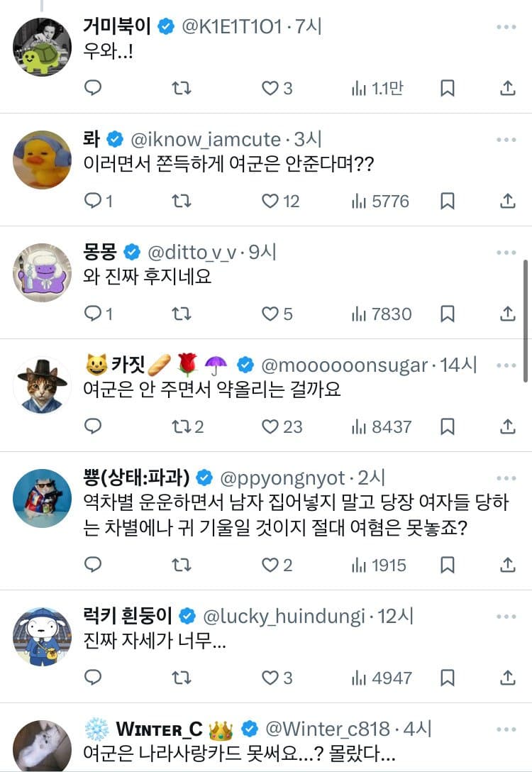Image resolution: width=532 pixels, height=772 pixels.
Task: Open the @lucky_huindungi profile link
Action: (x=284, y=615)
